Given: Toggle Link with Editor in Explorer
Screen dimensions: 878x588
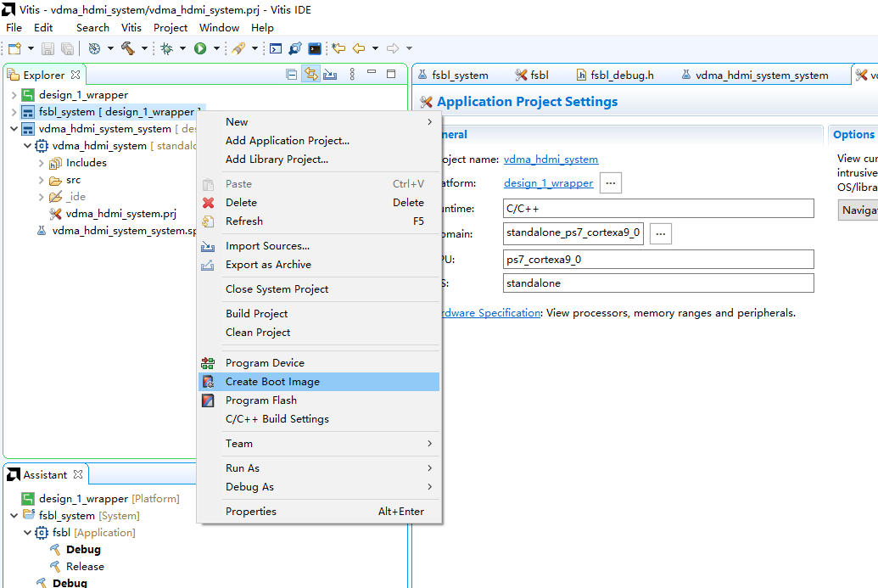Looking at the screenshot, I should (x=310, y=74).
